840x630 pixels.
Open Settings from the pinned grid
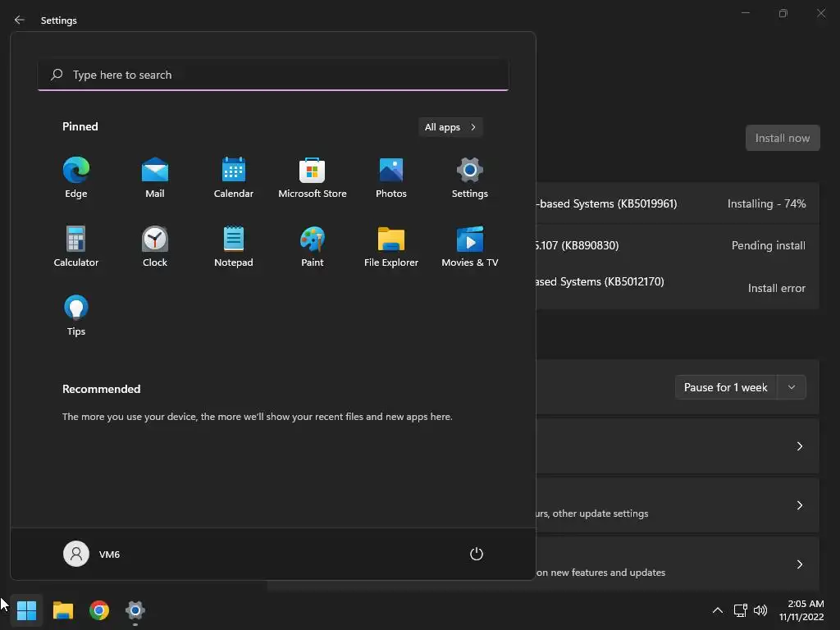(470, 178)
